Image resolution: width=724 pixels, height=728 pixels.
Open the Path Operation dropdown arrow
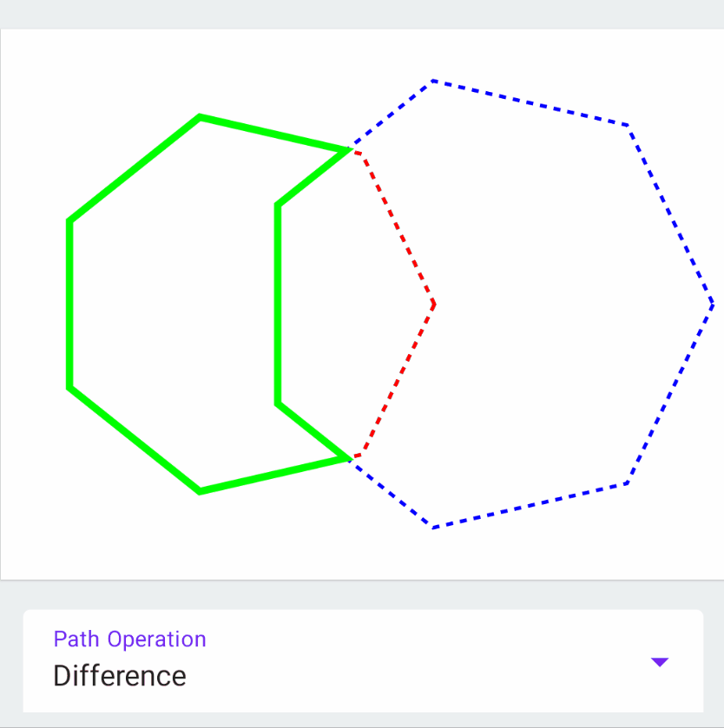[660, 662]
